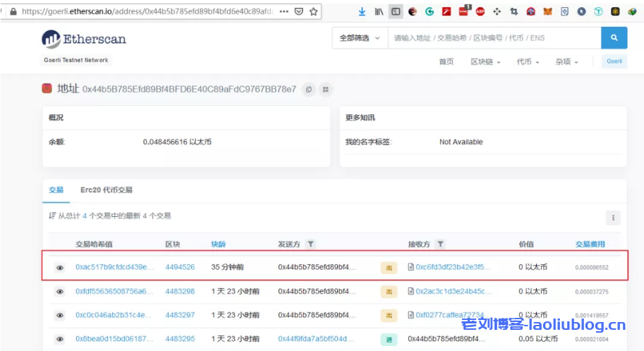Filter by sender using the funnel icon
Image resolution: width=644 pixels, height=351 pixels.
(x=310, y=244)
